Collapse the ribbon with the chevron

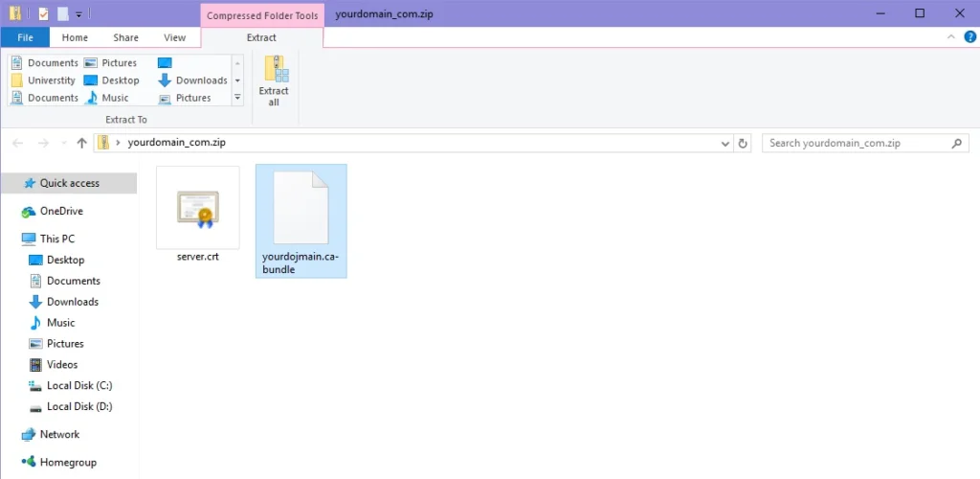coord(951,36)
